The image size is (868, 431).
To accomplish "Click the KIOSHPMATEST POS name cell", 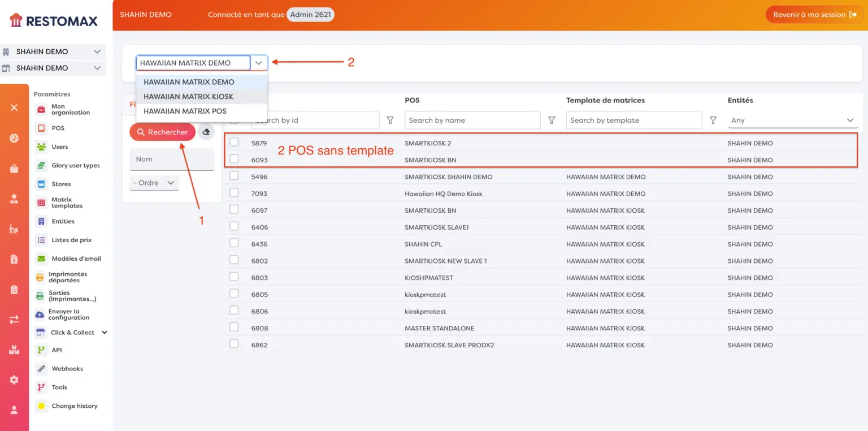I will click(x=429, y=278).
